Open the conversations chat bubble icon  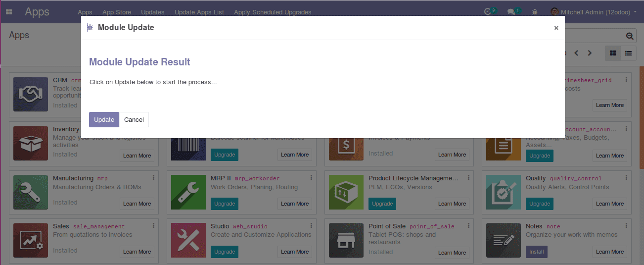point(511,12)
